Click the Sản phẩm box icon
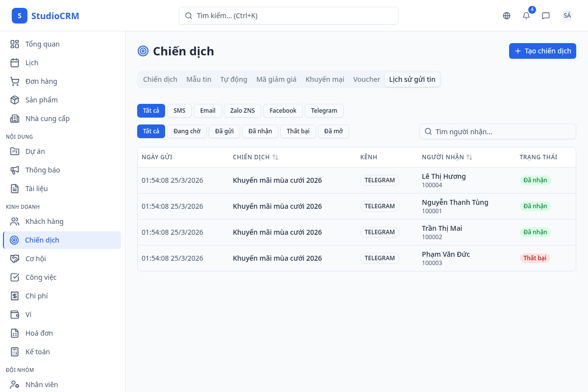 [15, 100]
